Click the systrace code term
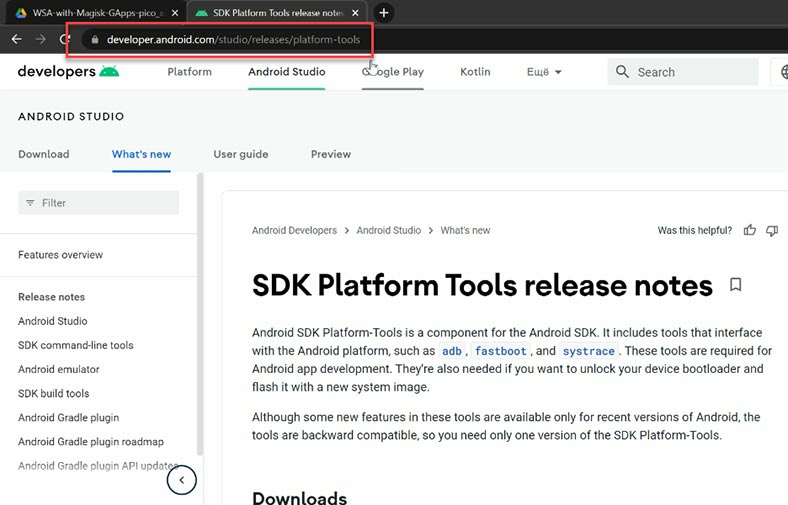The image size is (788, 505). (x=588, y=351)
